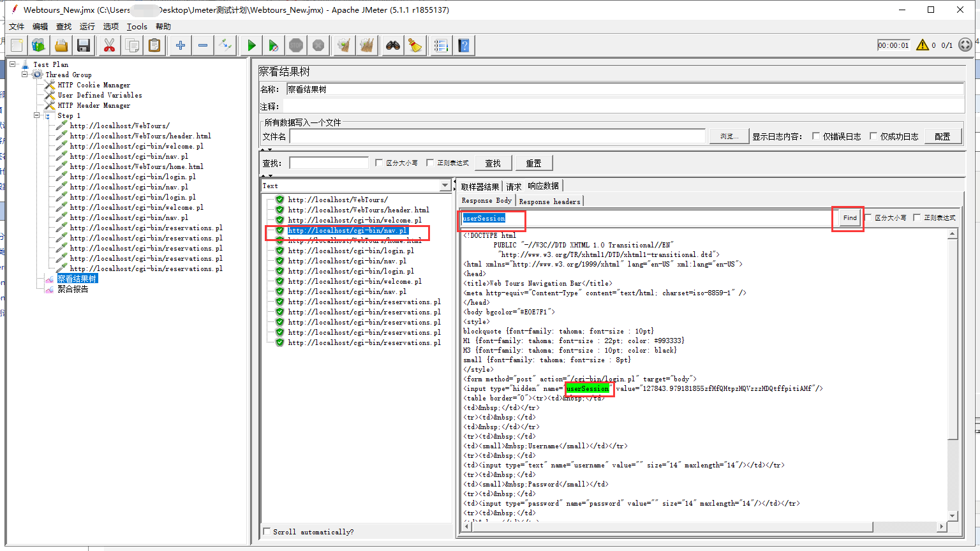Open the Templates toolbar icon
The width and height of the screenshot is (980, 551).
pos(39,45)
